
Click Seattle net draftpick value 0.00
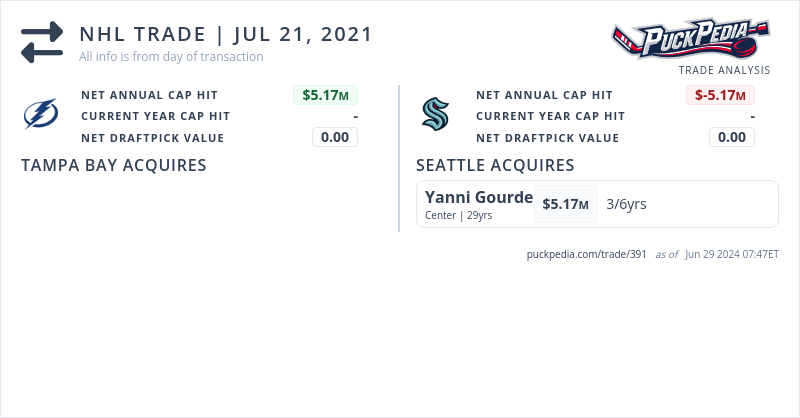732,137
